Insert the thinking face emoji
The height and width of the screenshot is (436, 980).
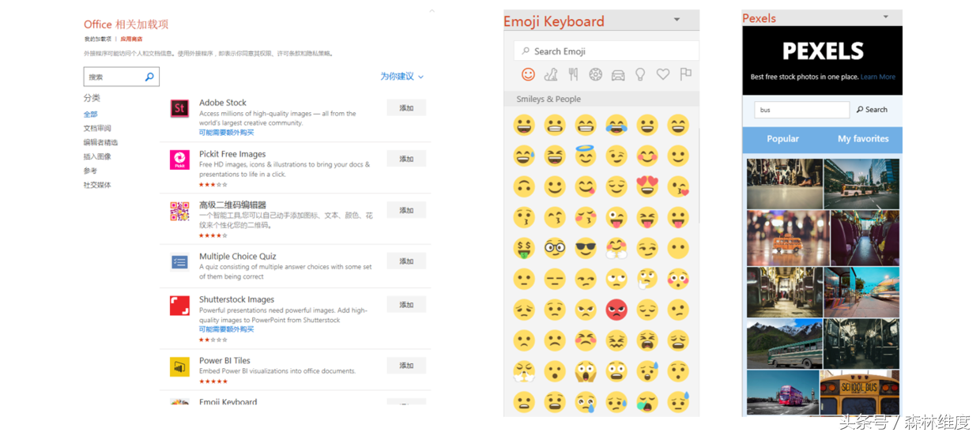pos(647,279)
